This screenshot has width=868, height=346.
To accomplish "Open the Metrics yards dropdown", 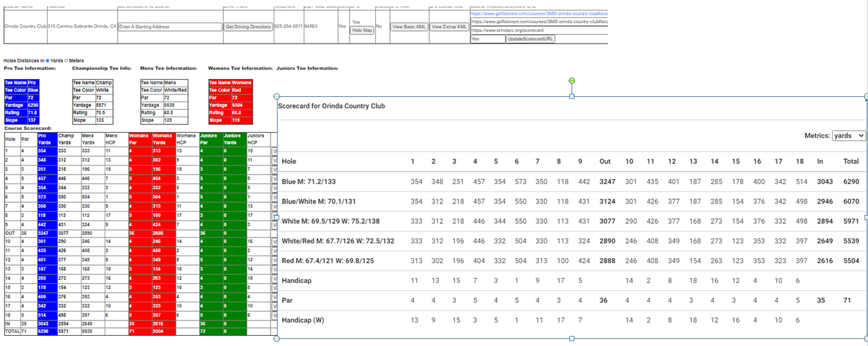I will pyautogui.click(x=849, y=136).
